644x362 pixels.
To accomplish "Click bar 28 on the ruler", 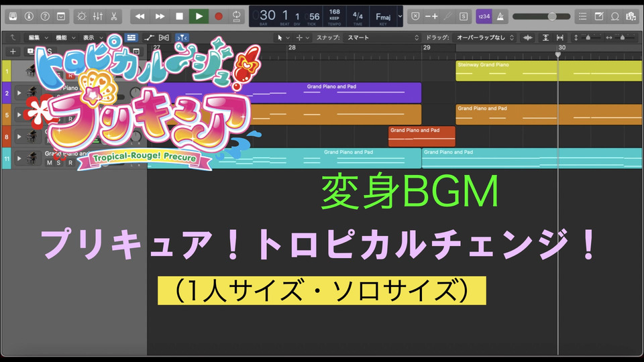I will click(x=292, y=48).
